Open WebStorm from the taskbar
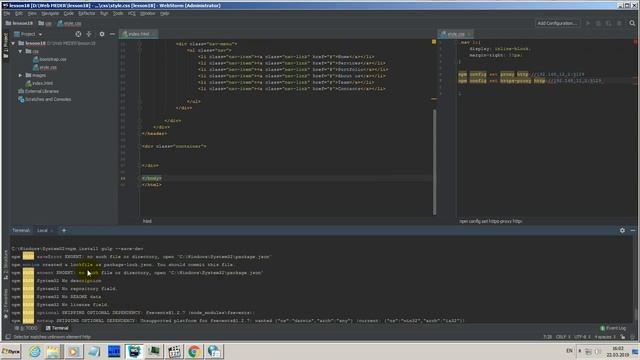Image resolution: width=640 pixels, height=360 pixels. 134,351
